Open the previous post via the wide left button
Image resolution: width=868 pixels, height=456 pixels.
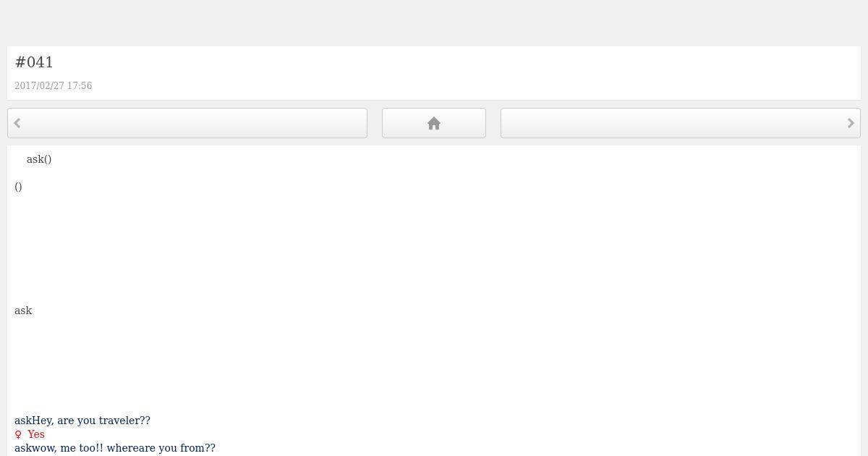tap(187, 123)
